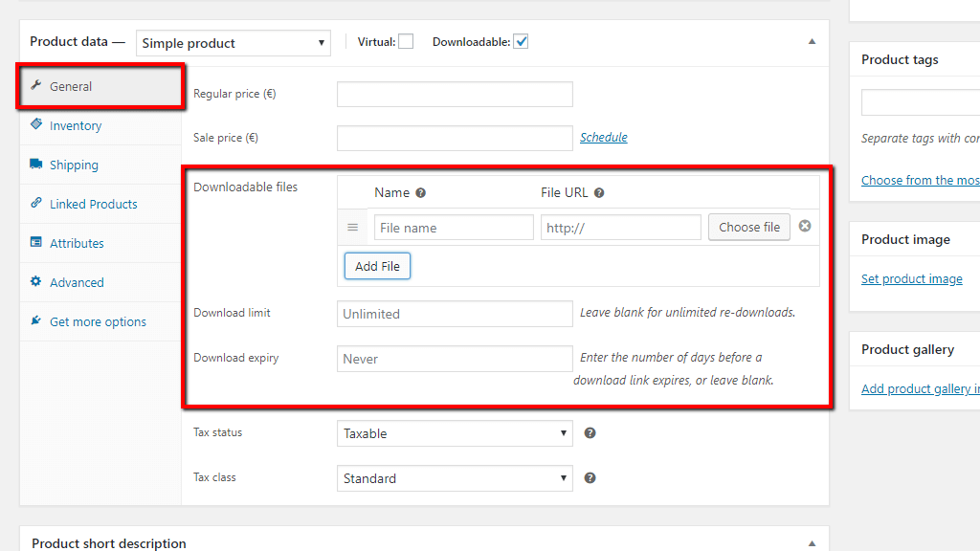
Task: Click the Schedule sale price link
Action: 603,138
